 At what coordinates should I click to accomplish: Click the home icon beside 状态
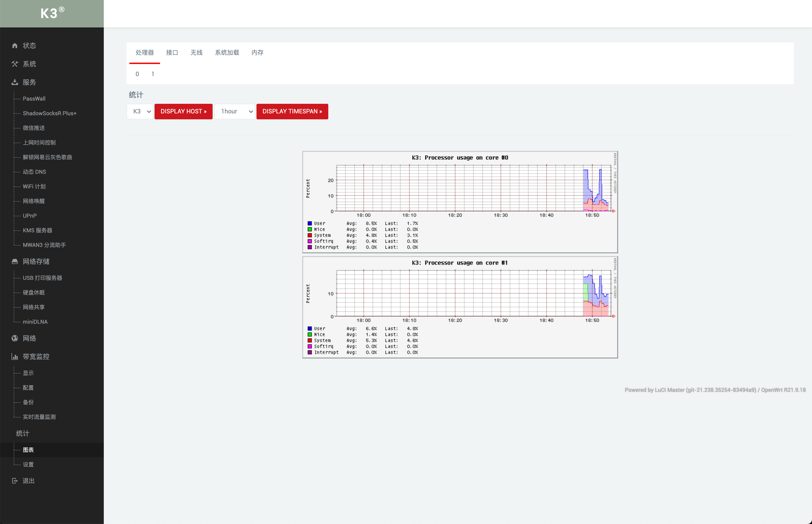(15, 45)
